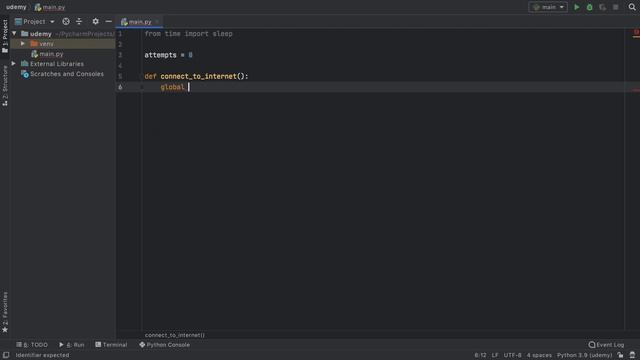The image size is (640, 360).
Task: Collapse all in Project panel
Action: 79,22
